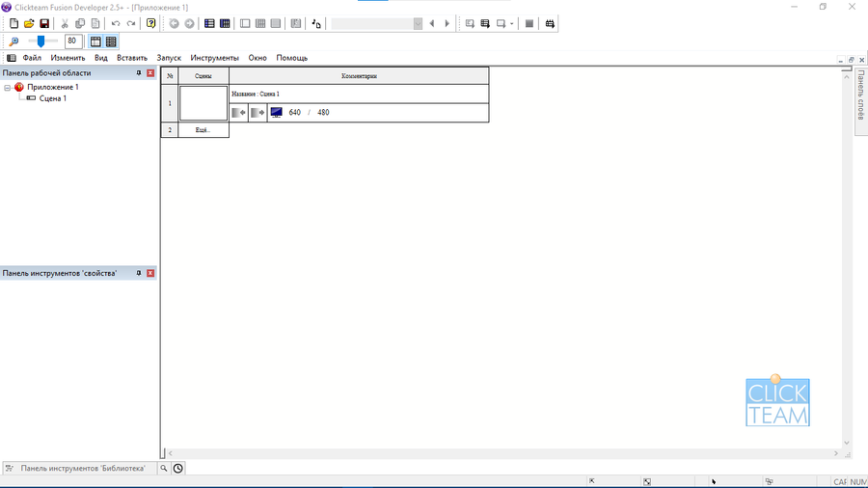Go to next scene arrow
Image resolution: width=868 pixels, height=488 pixels.
[447, 23]
